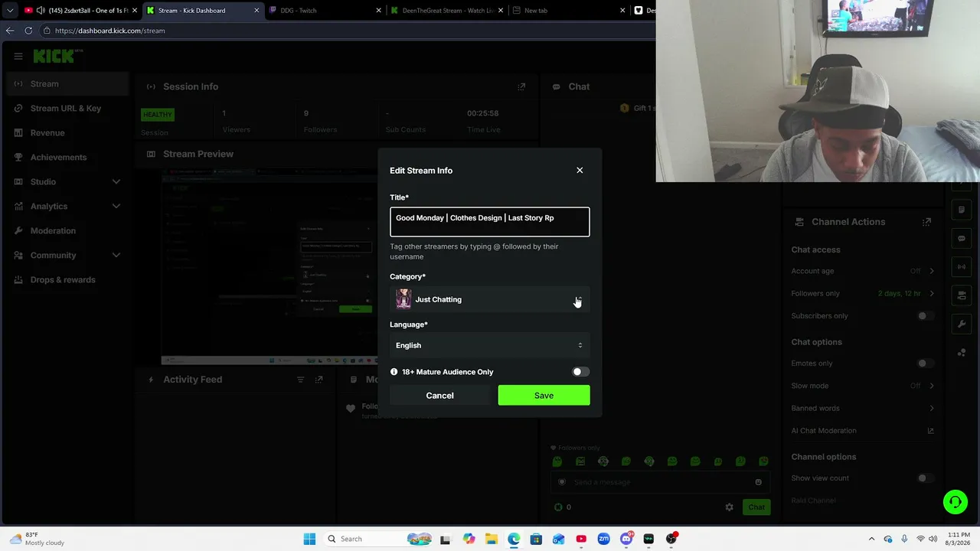Pop out the Channel Actions panel

pyautogui.click(x=926, y=222)
